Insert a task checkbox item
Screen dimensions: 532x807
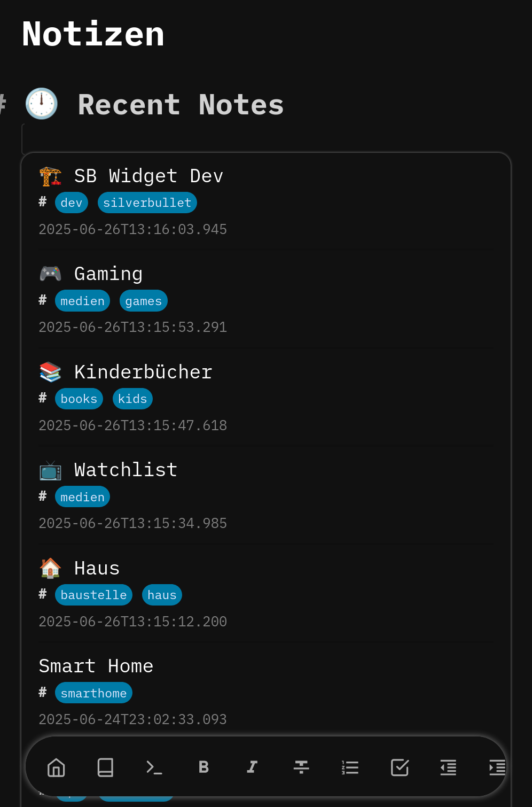[x=400, y=767]
